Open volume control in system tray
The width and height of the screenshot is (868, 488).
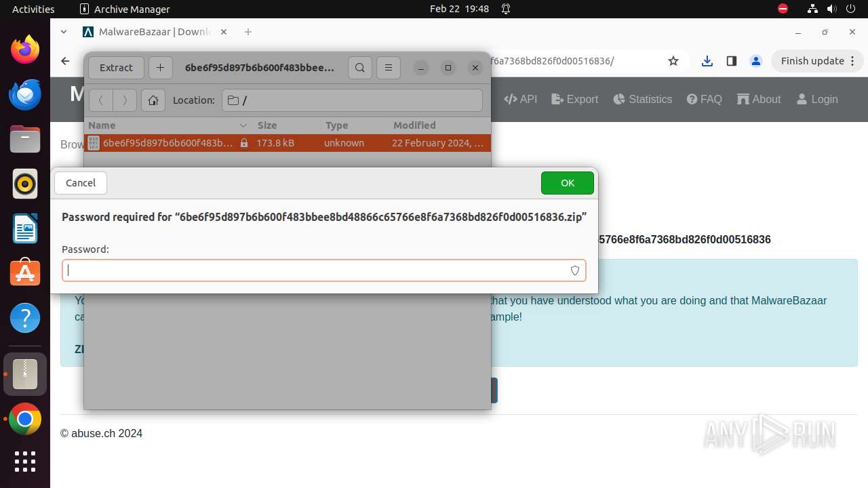pos(831,9)
